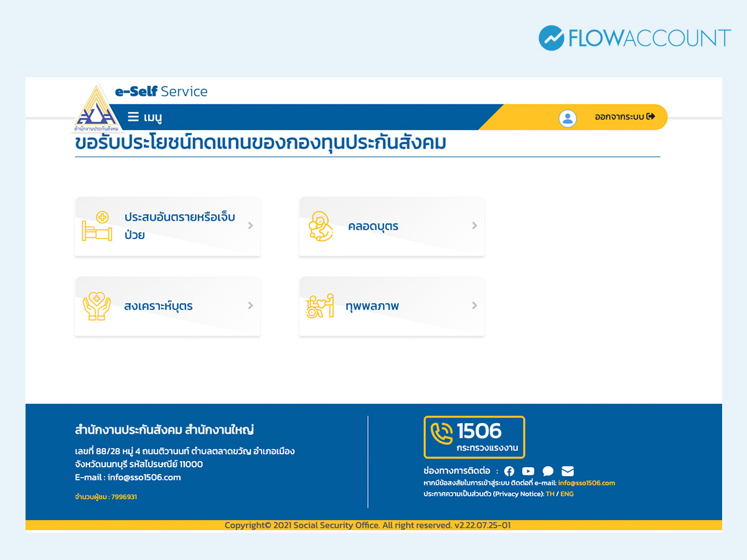Click the chat bubble contact icon
The height and width of the screenshot is (560, 747).
point(548,471)
